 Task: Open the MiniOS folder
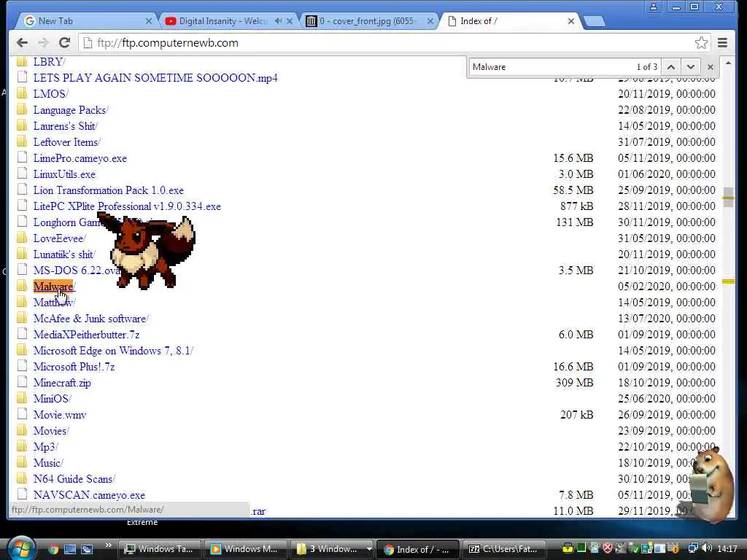click(52, 399)
